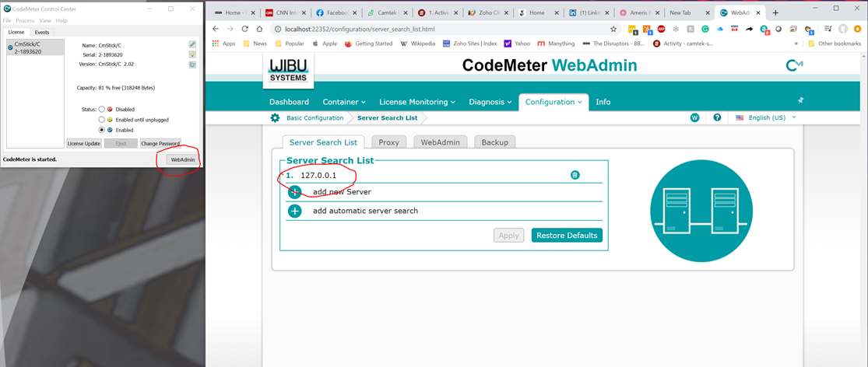
Task: Open the Chrome home page button
Action: coord(259,29)
